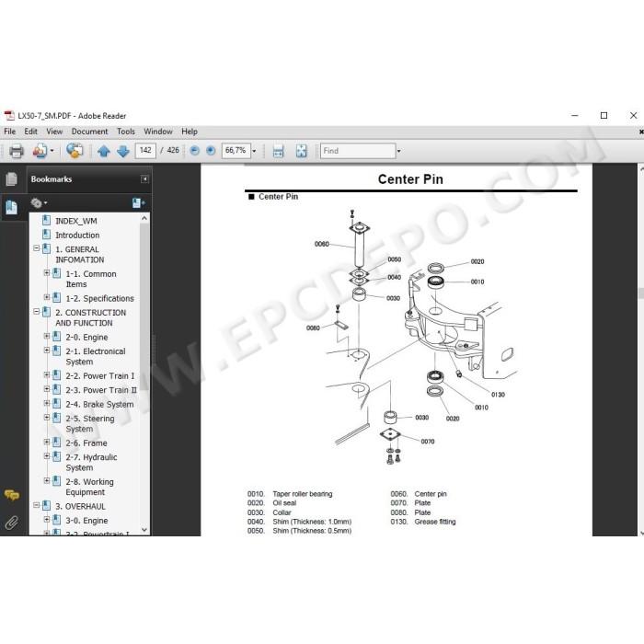644x644 pixels.
Task: Open the share icon dropdown arrow
Action: [52, 151]
